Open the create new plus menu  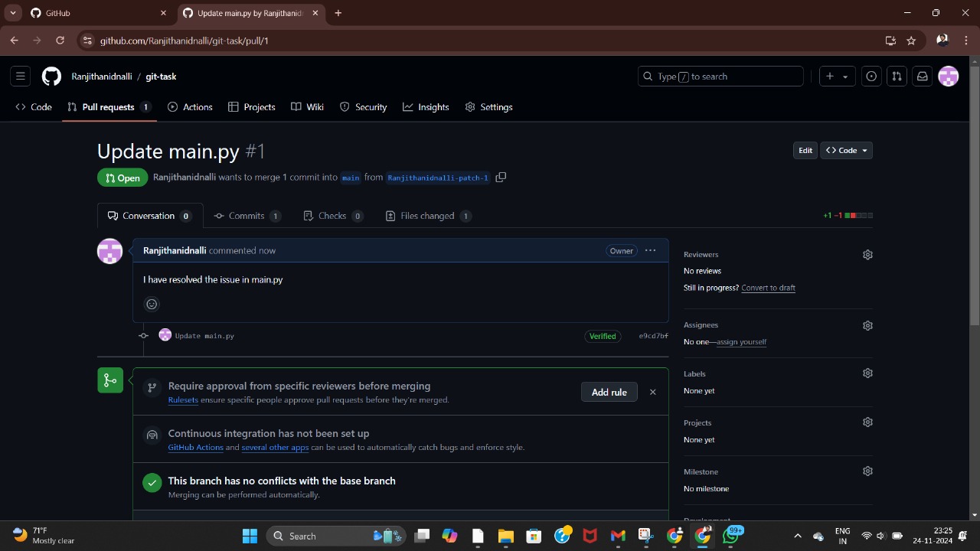click(x=837, y=77)
